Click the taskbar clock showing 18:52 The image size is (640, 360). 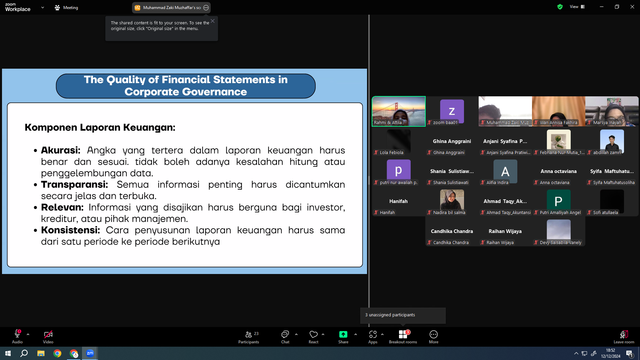[610, 353]
